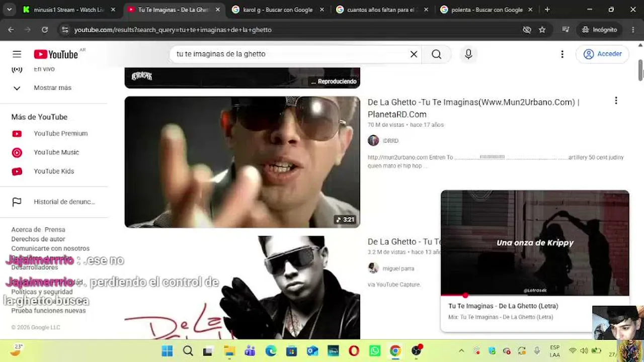This screenshot has height=362, width=644.
Task: Open the taskbar volume speaker icon
Action: (x=584, y=351)
